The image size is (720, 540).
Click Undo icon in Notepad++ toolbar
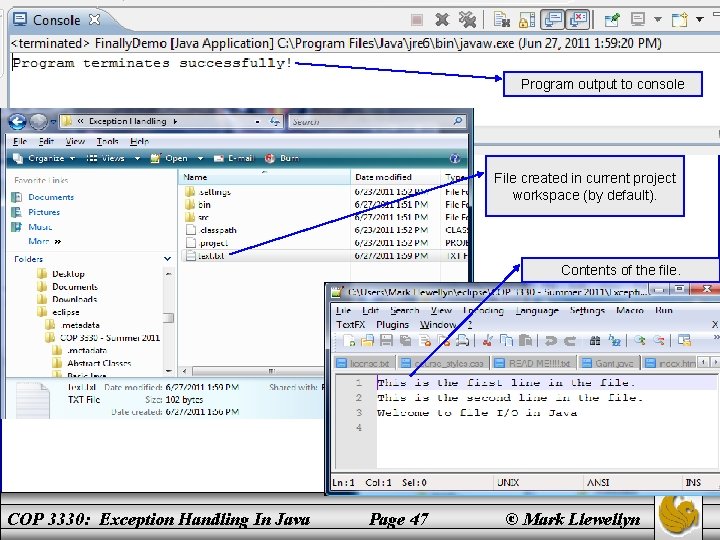pos(551,341)
